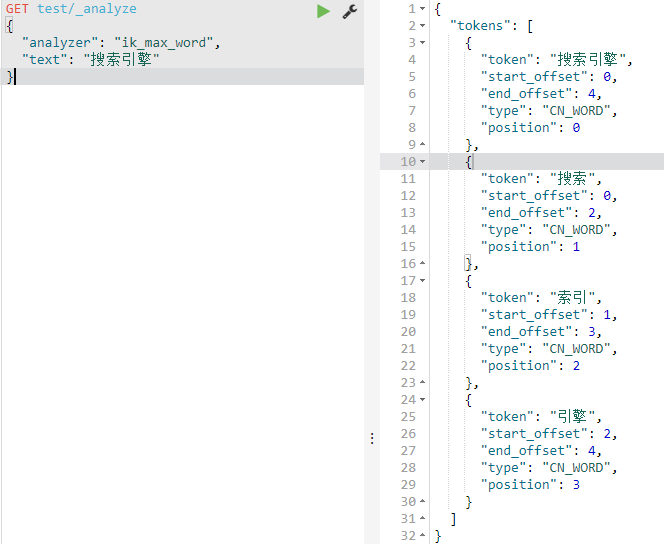
Task: Click position 1 on line 15
Action: coord(576,247)
